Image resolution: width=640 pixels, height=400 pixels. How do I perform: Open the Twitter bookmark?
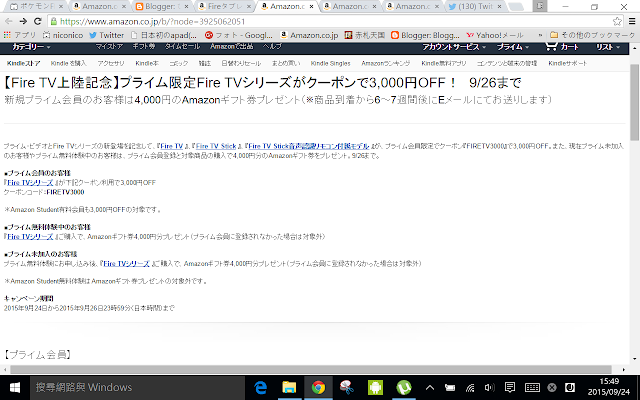click(107, 35)
